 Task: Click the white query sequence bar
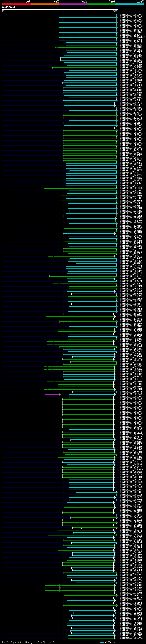tap(60, 9)
